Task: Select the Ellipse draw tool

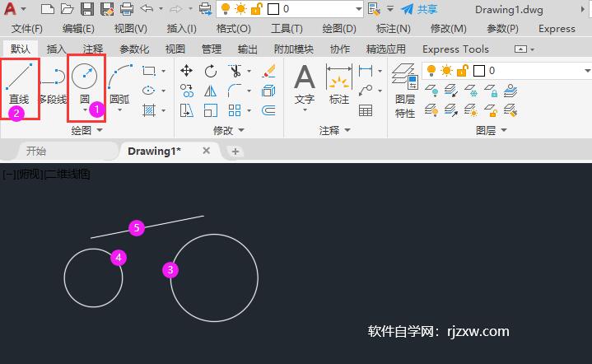Action: (149, 91)
